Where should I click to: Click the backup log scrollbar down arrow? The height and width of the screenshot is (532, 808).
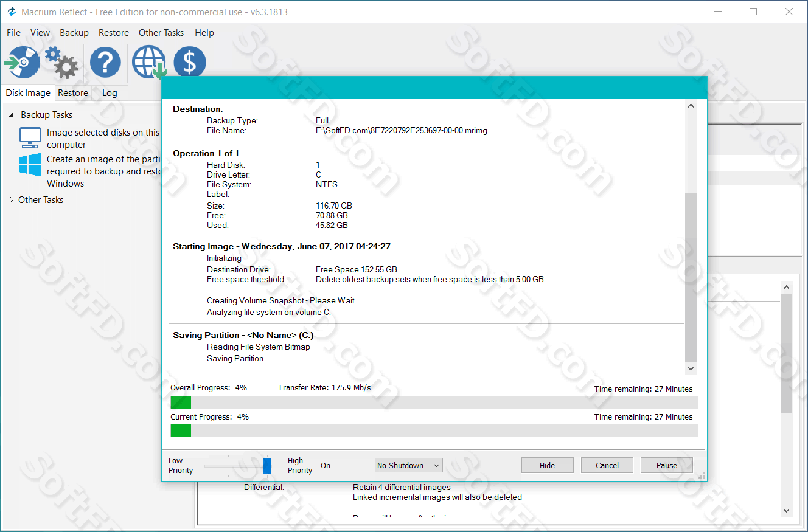coord(691,368)
